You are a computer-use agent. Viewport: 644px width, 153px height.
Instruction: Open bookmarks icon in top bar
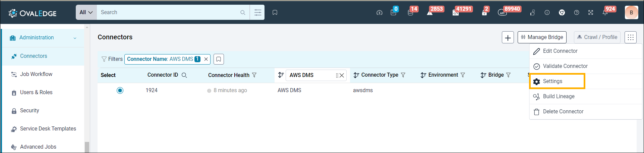click(275, 12)
